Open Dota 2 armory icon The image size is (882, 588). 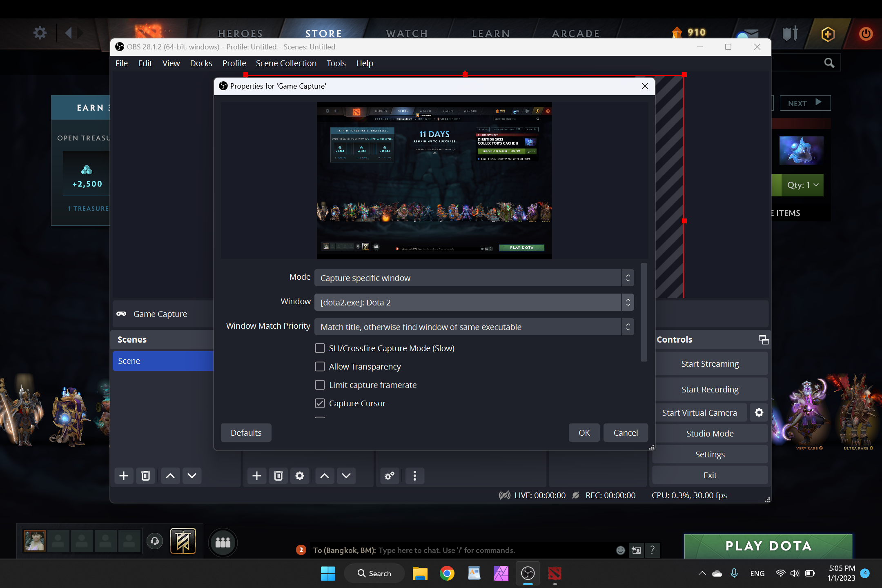click(790, 33)
